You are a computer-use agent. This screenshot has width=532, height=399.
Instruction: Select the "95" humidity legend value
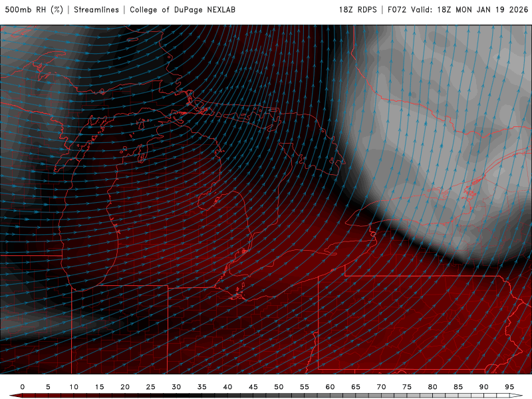509,387
